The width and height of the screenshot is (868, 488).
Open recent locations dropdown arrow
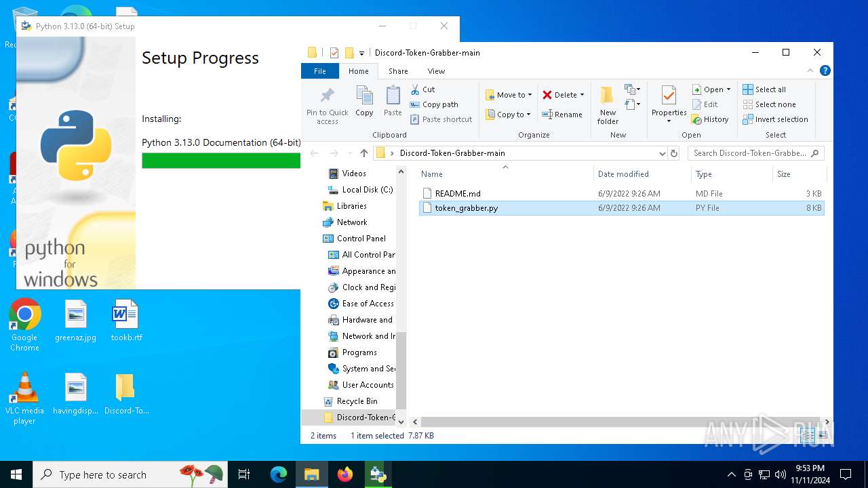[349, 153]
